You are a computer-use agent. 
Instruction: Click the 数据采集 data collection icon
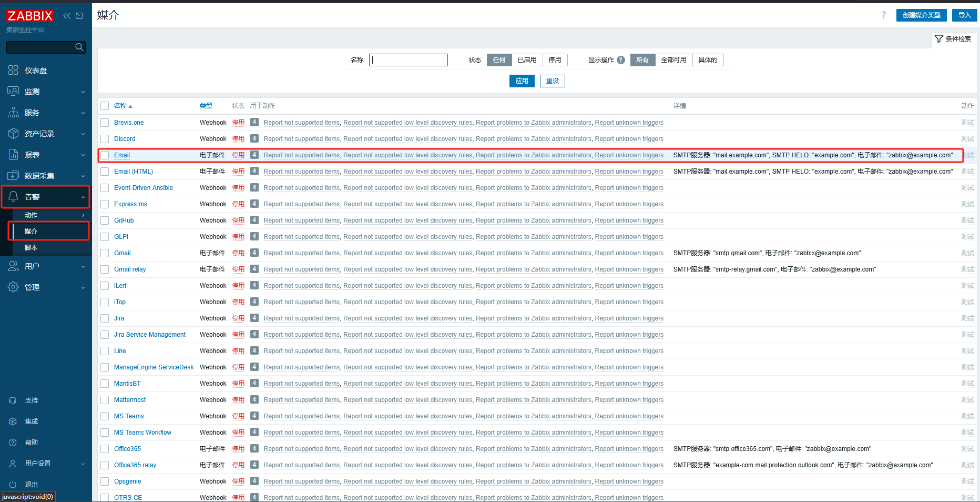click(x=13, y=176)
